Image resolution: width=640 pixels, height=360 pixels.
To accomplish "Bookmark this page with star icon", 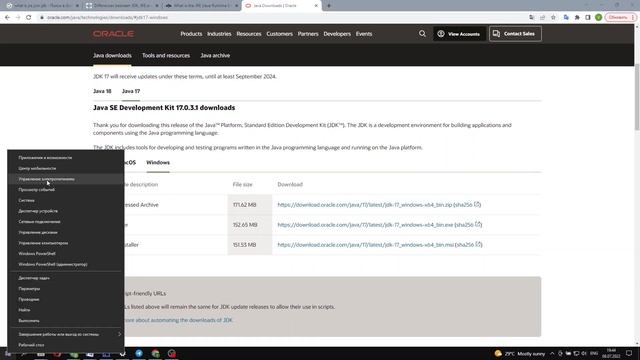I will [553, 18].
